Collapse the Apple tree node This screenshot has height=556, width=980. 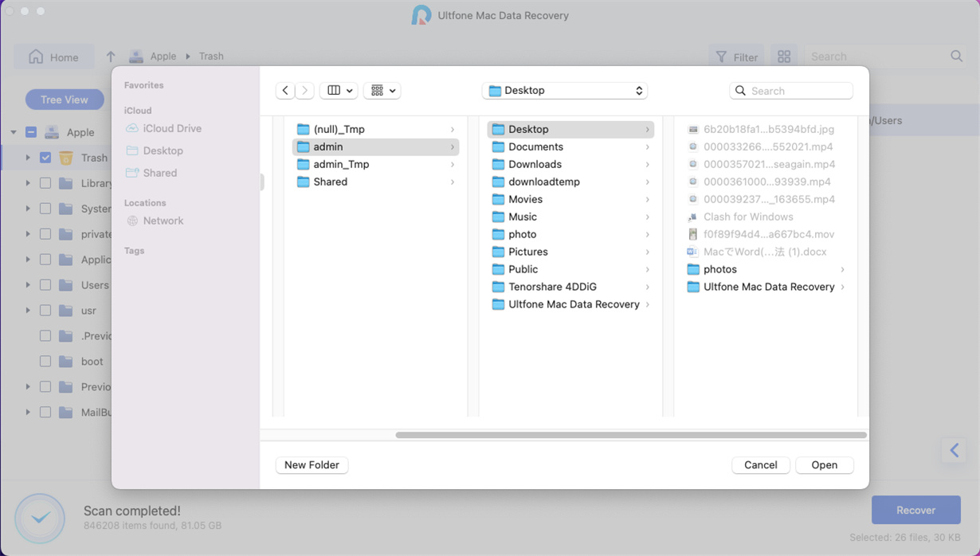point(14,132)
